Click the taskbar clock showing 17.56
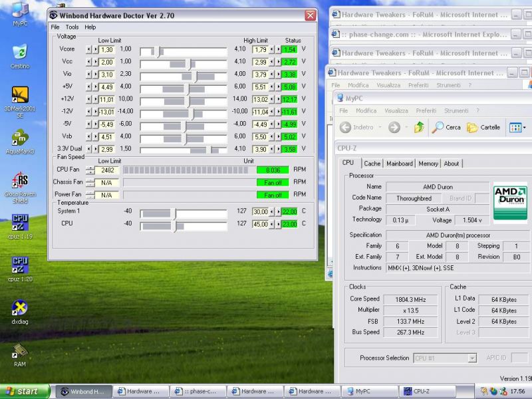532x399 pixels. pos(517,392)
